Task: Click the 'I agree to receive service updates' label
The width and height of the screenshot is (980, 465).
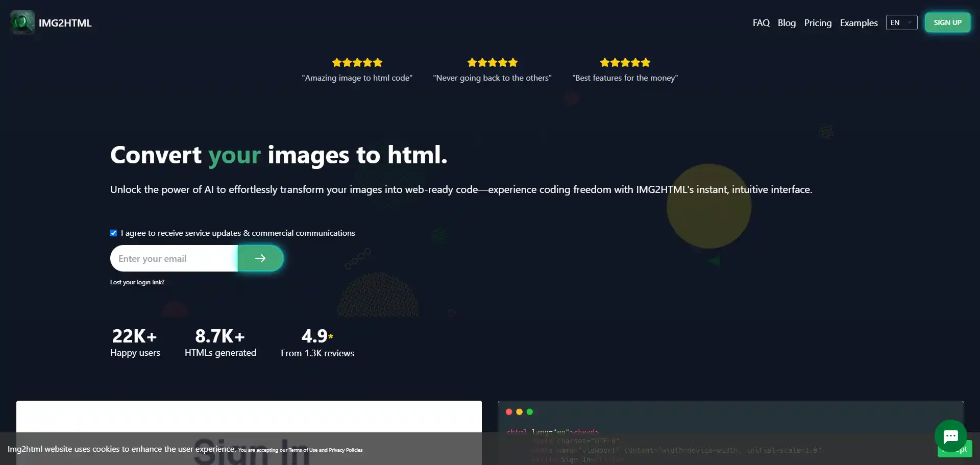Action: click(x=238, y=233)
